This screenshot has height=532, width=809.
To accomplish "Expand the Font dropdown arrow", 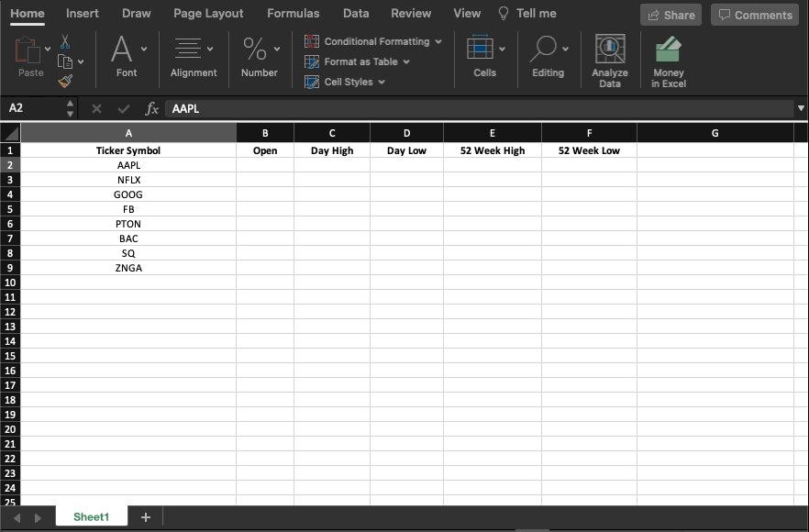I will tap(144, 49).
